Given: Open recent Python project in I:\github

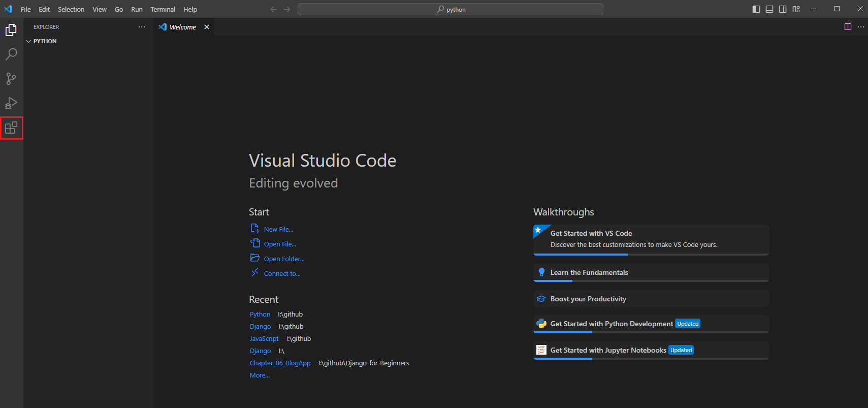Looking at the screenshot, I should (x=260, y=314).
